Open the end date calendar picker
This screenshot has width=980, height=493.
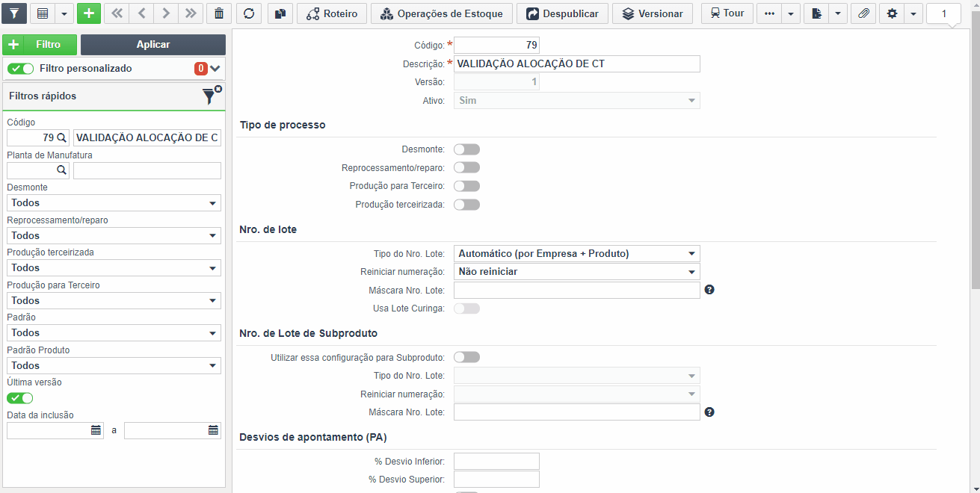[213, 430]
